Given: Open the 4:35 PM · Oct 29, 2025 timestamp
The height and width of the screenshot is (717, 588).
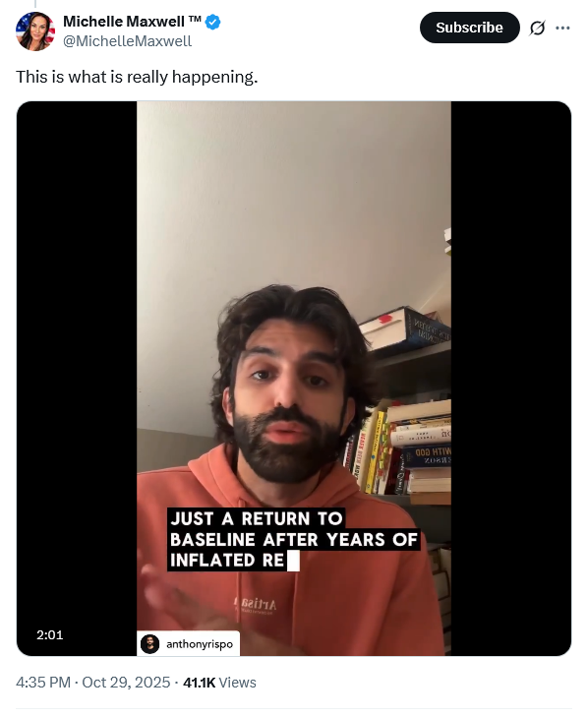Looking at the screenshot, I should pos(92,683).
